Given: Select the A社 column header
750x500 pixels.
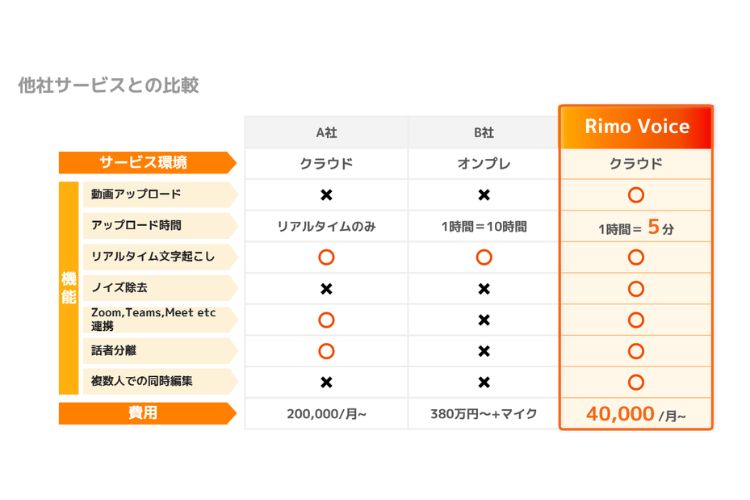Looking at the screenshot, I should coord(326,132).
